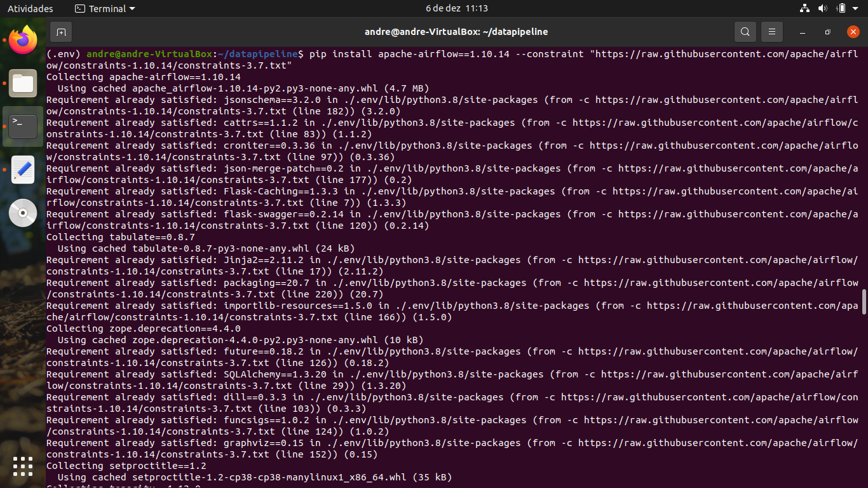This screenshot has height=488, width=868.
Task: Click the future==0.18.2 requirement line
Action: tap(452, 357)
